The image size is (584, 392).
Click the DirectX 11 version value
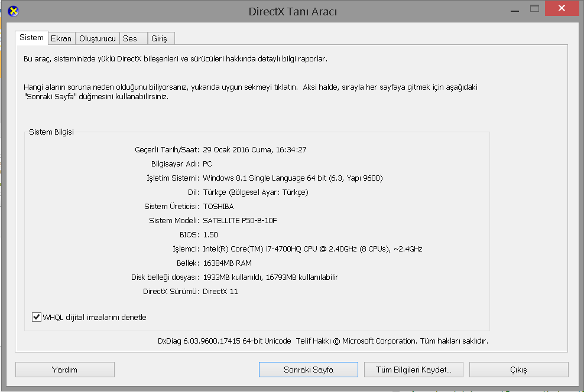point(220,291)
